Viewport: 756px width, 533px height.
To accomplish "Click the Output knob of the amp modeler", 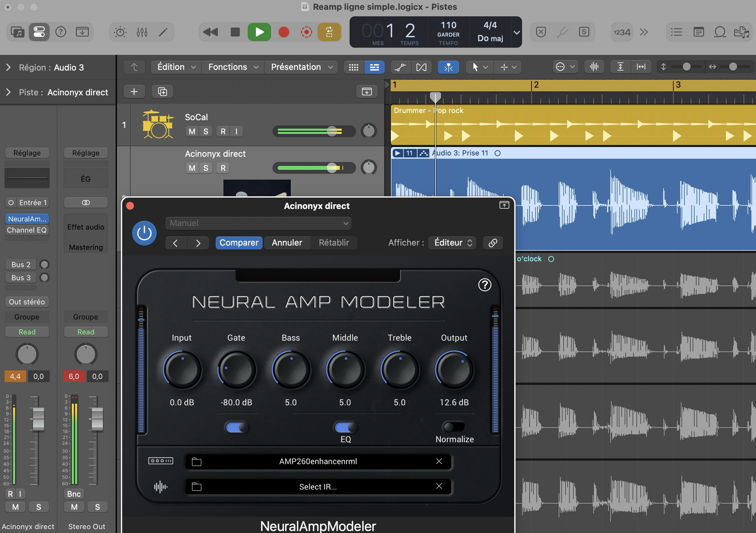I will [x=454, y=369].
